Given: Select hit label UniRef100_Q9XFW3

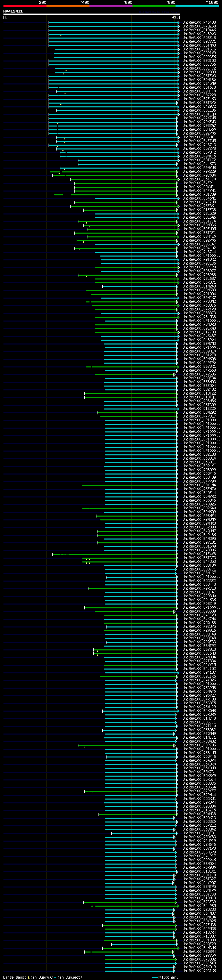Looking at the screenshot, I should tap(199, 122).
